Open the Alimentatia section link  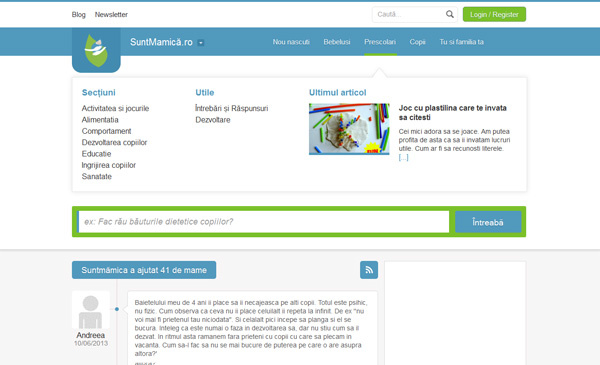100,120
